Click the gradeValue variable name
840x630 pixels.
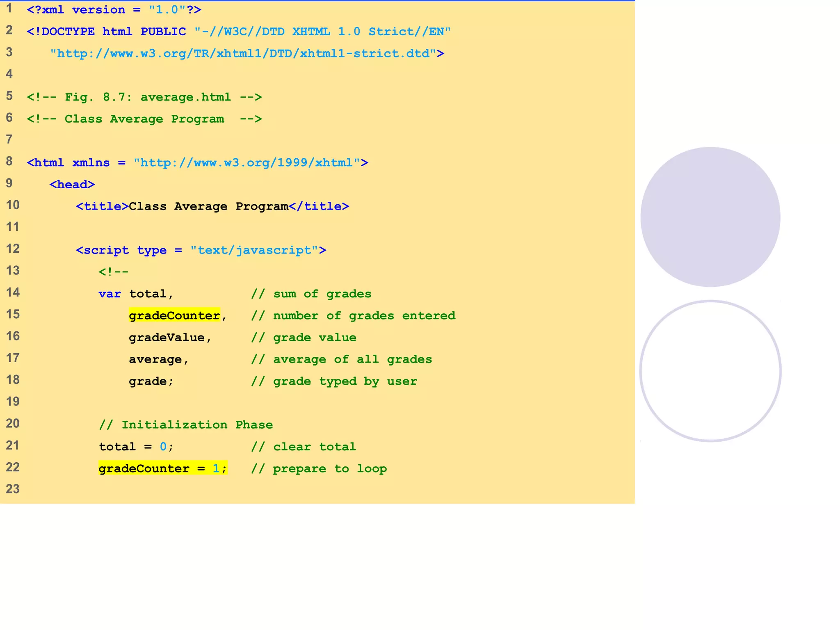(x=167, y=338)
